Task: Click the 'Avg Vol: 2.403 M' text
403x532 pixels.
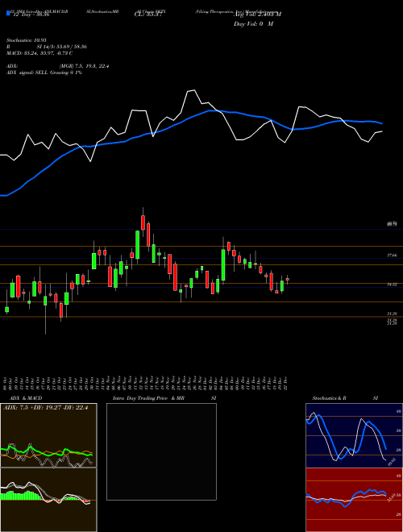Action: click(x=257, y=15)
